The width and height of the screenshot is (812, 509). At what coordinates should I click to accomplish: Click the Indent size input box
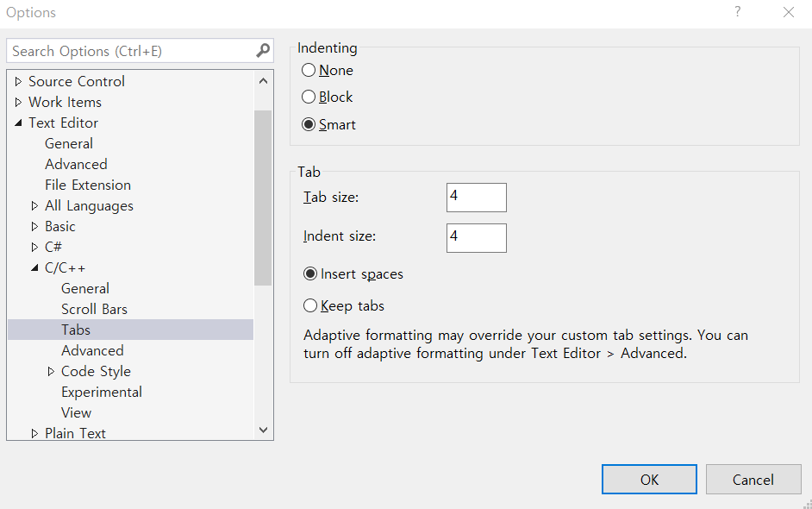[x=477, y=238]
